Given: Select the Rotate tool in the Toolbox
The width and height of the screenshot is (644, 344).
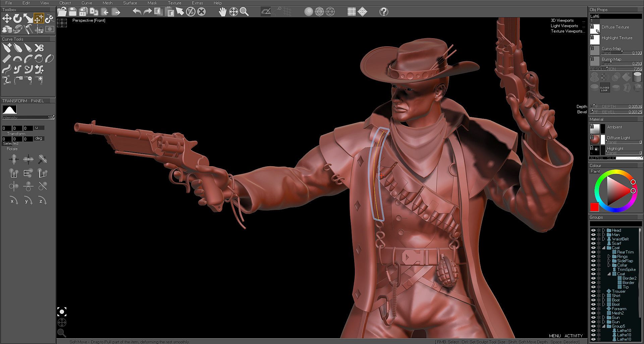Looking at the screenshot, I should (x=17, y=19).
